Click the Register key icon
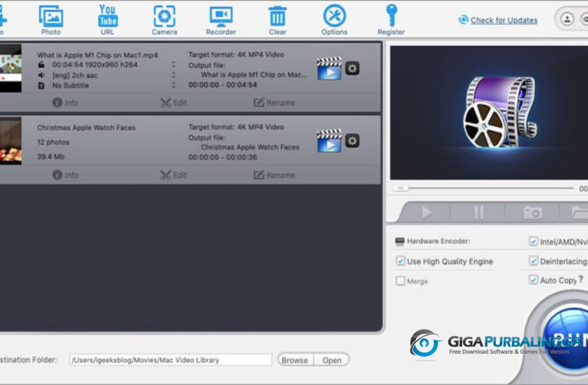This screenshot has width=588, height=385. pos(391,20)
